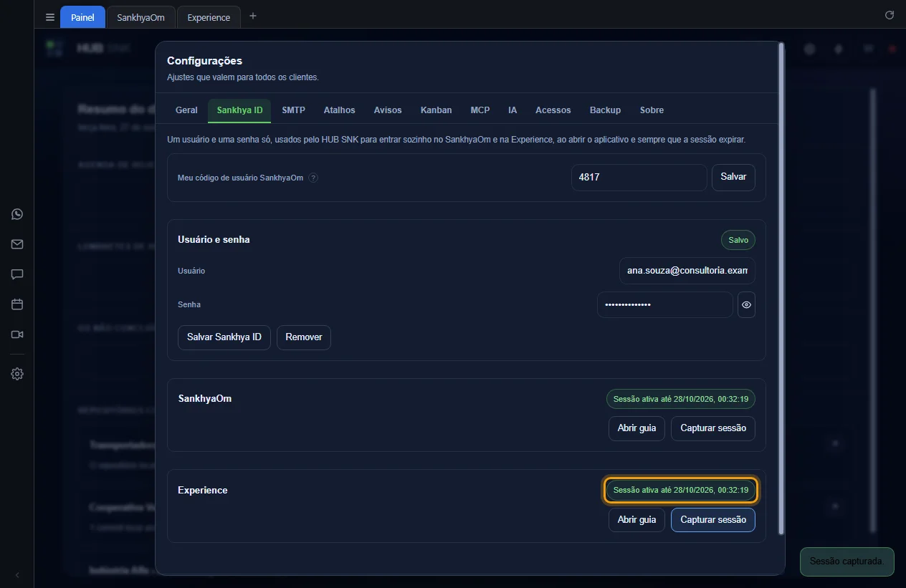Click the help icon beside Meu código de usuário
Viewport: 906px width, 588px height.
pos(313,178)
